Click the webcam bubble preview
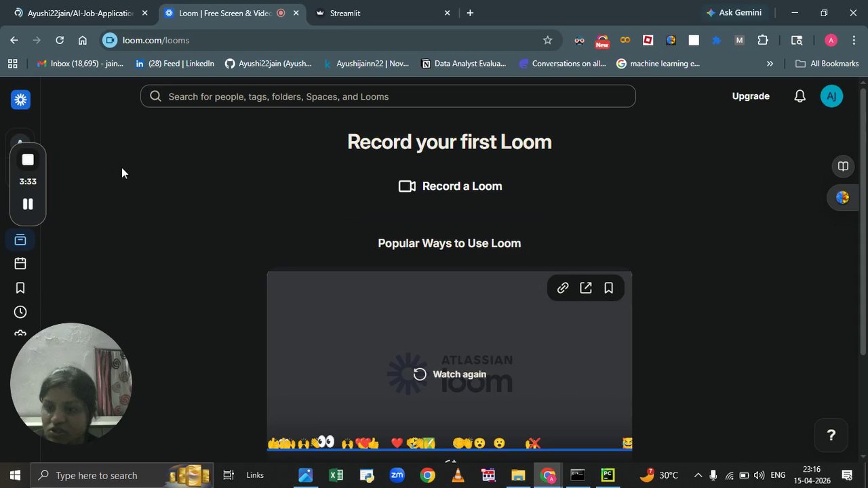This screenshot has width=868, height=488. (x=71, y=384)
